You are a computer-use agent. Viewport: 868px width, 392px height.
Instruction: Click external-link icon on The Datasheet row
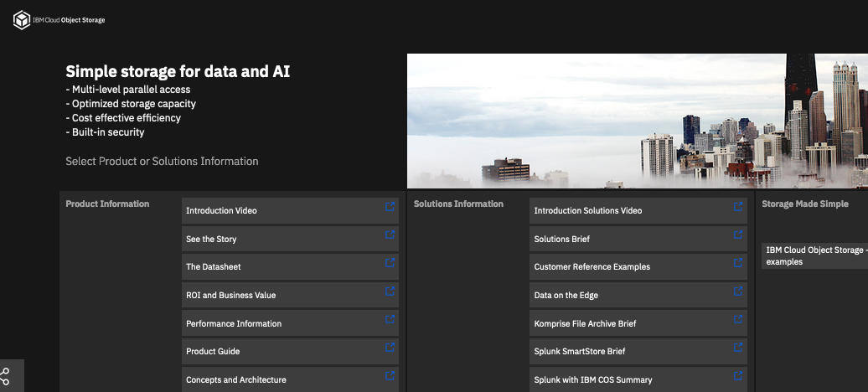[x=390, y=262]
